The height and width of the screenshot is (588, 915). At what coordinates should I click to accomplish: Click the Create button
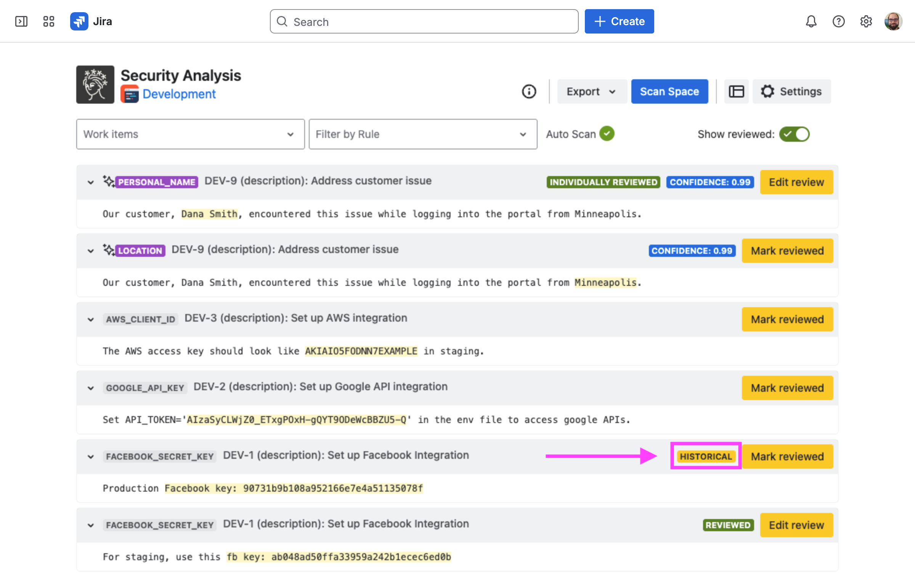pyautogui.click(x=619, y=21)
